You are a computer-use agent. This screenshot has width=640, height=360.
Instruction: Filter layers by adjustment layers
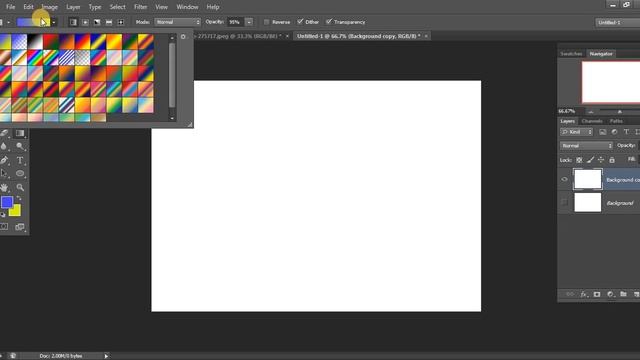click(x=614, y=132)
